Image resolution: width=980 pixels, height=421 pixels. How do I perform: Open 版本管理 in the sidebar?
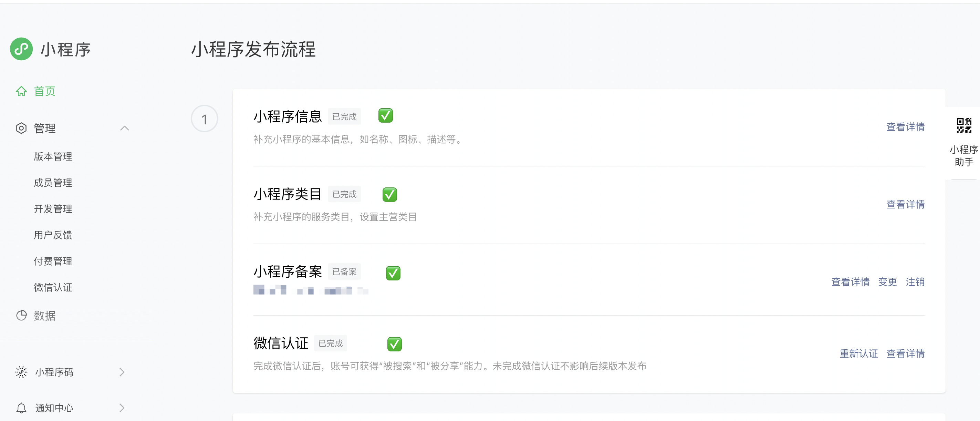pyautogui.click(x=53, y=156)
